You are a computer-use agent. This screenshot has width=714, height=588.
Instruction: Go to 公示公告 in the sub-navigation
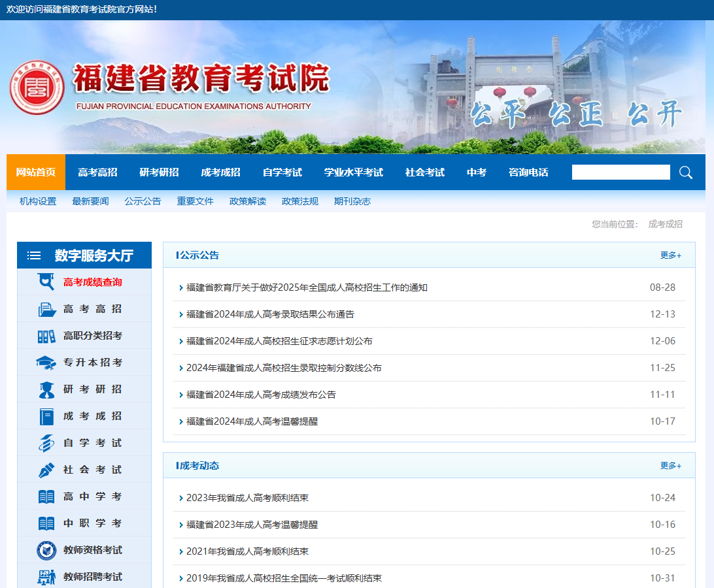click(143, 201)
